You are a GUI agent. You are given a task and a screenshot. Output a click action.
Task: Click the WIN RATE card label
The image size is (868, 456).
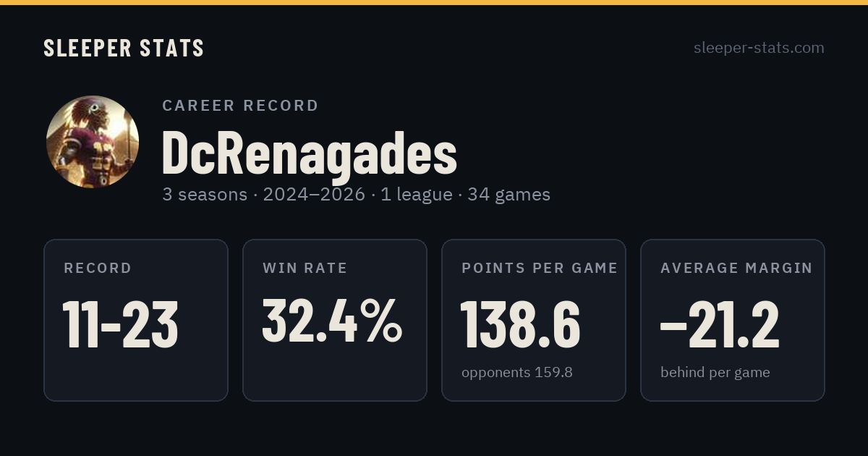(x=305, y=269)
